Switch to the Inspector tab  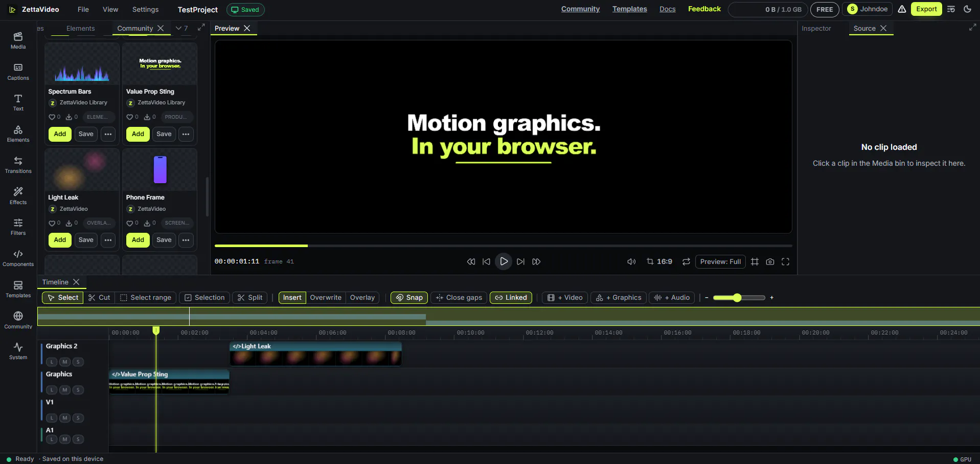pyautogui.click(x=816, y=28)
